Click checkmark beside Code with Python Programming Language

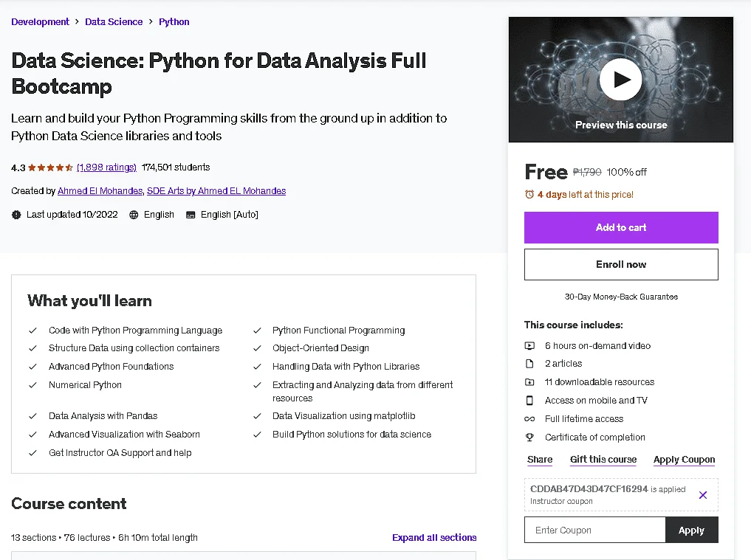click(32, 331)
